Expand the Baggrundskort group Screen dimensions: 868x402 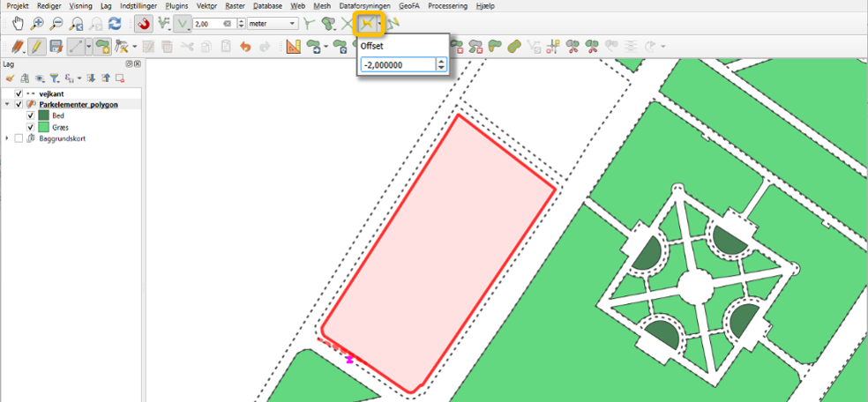[7, 138]
